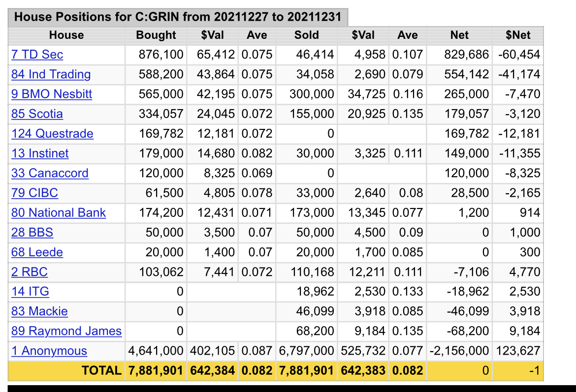Screen dimensions: 576x392
Task: Open the 124 Questrade link
Action: coord(52,134)
